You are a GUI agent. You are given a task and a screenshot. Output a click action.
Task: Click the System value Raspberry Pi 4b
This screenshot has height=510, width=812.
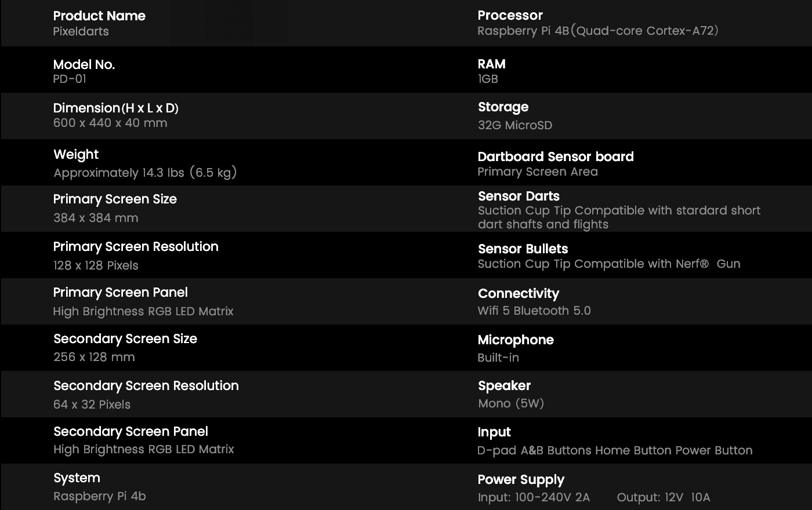click(x=100, y=496)
